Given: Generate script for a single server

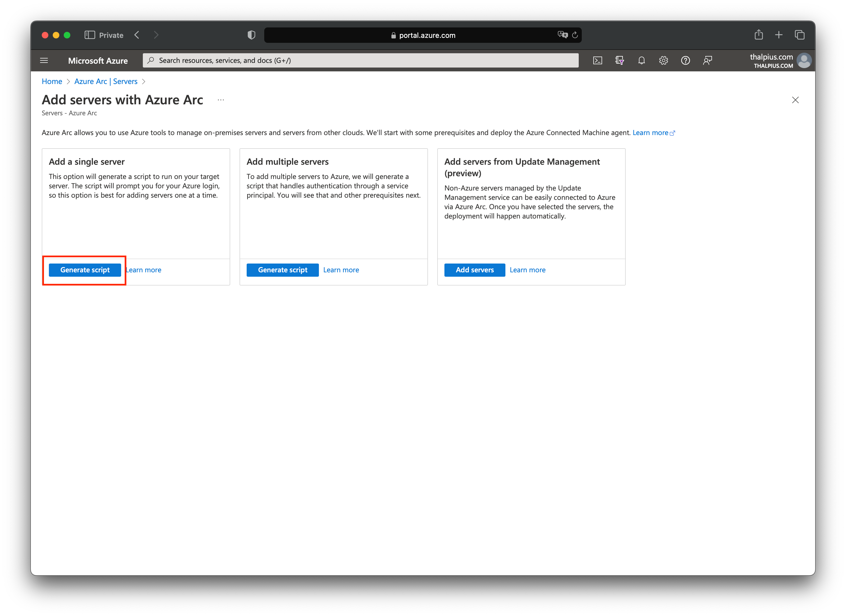Looking at the screenshot, I should click(x=85, y=270).
